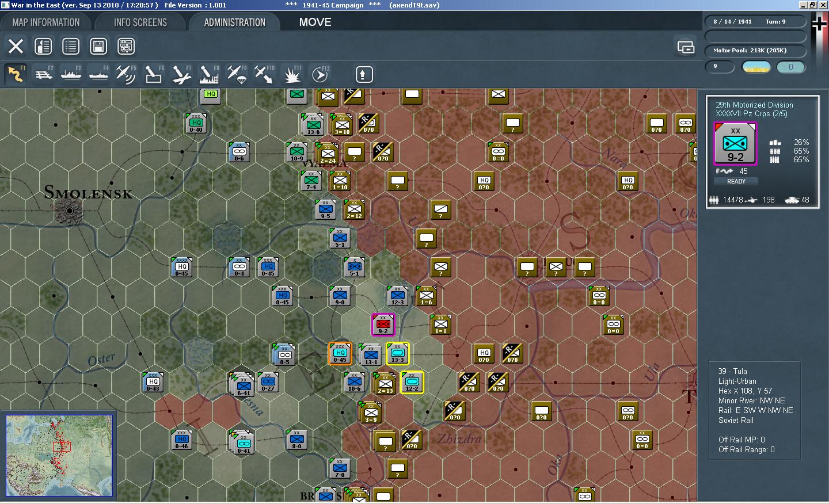Open the game options list icon
The width and height of the screenshot is (829, 504).
(71, 46)
